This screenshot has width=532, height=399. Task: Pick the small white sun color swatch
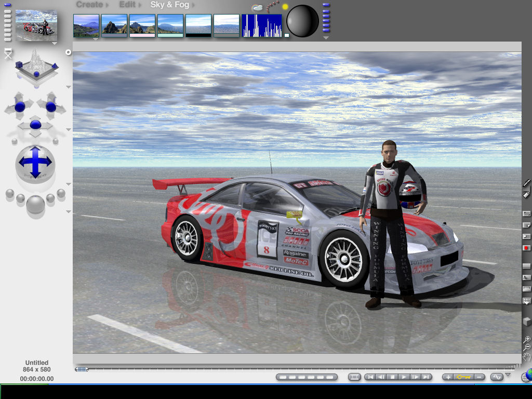tap(287, 35)
